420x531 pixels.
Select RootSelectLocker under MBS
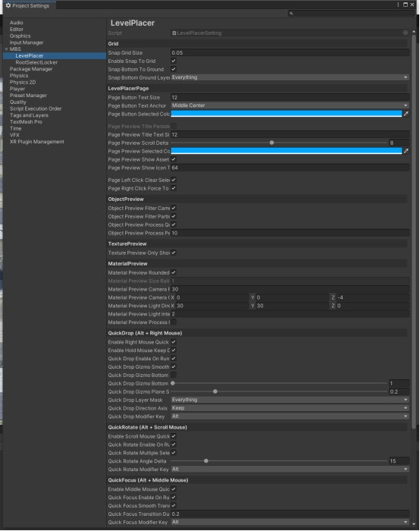pyautogui.click(x=36, y=62)
